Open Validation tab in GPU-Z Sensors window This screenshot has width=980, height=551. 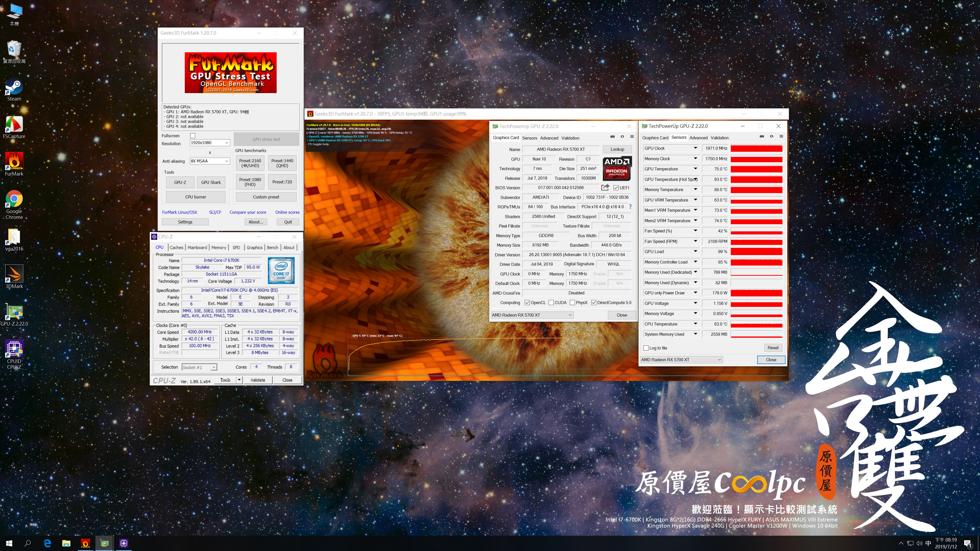[719, 138]
